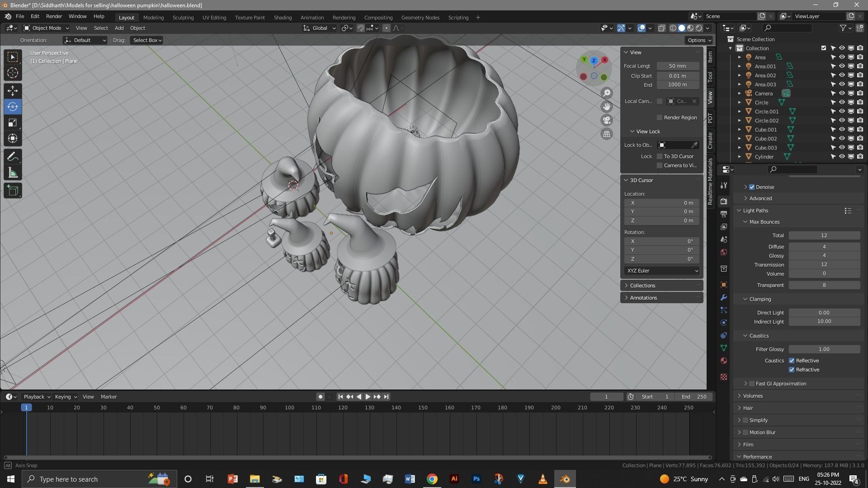This screenshot has width=868, height=488.
Task: Expand the Annotations panel
Action: click(x=661, y=298)
